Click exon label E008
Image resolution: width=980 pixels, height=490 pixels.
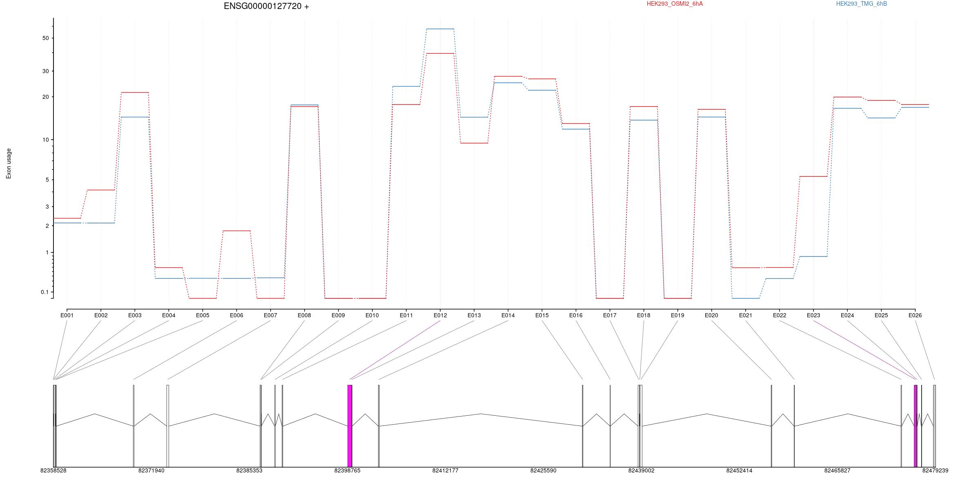[304, 315]
